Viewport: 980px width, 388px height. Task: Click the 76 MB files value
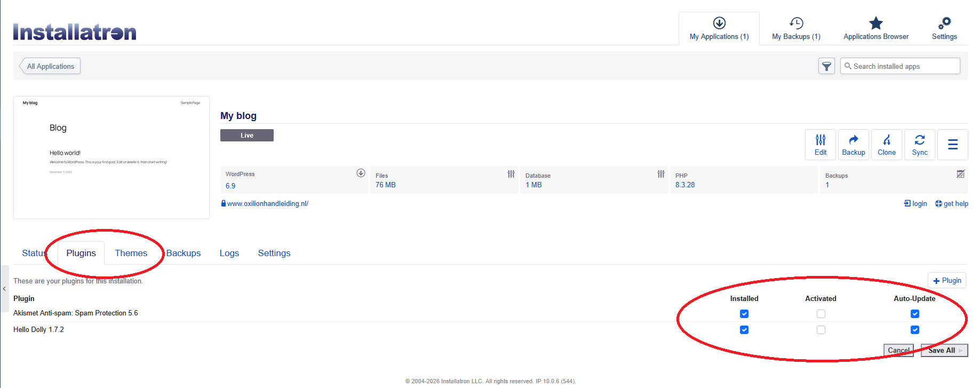click(x=386, y=185)
